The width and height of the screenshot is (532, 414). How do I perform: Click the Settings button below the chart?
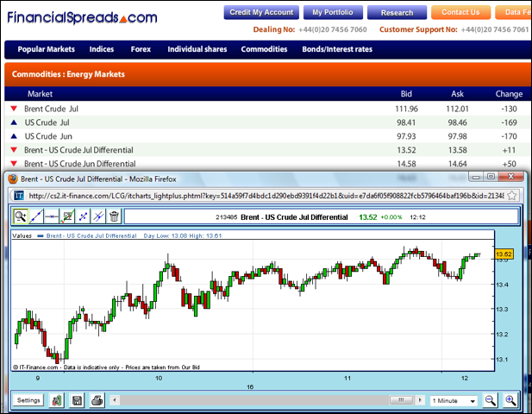28,400
